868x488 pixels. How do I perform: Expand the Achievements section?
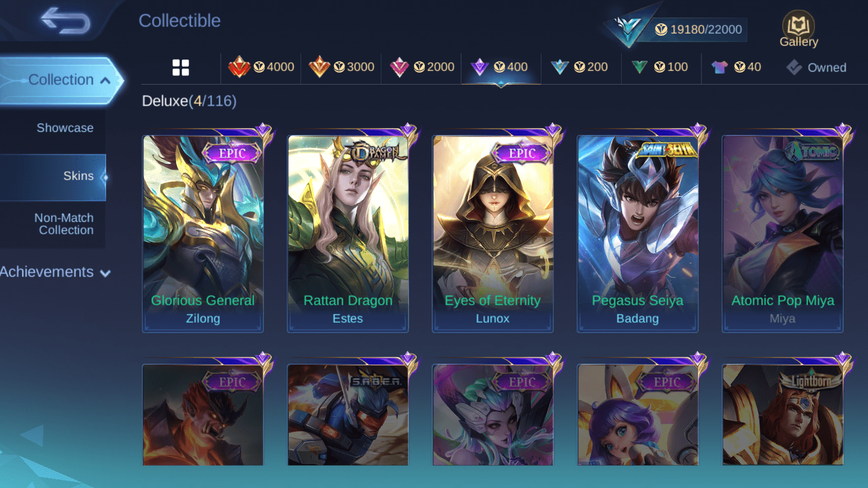(55, 272)
